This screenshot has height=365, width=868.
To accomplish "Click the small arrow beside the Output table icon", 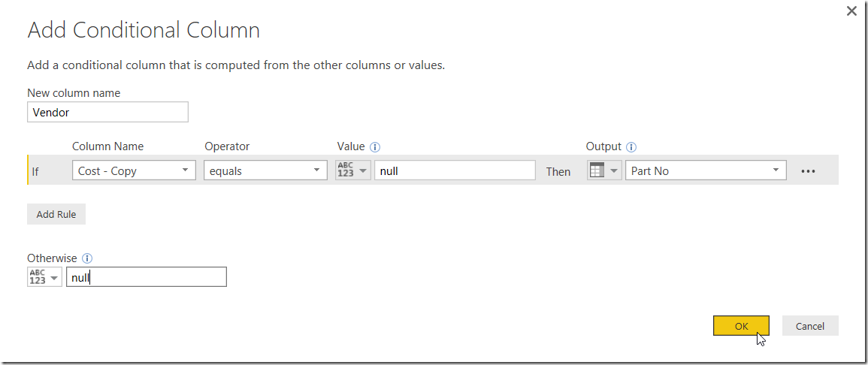I will point(613,171).
